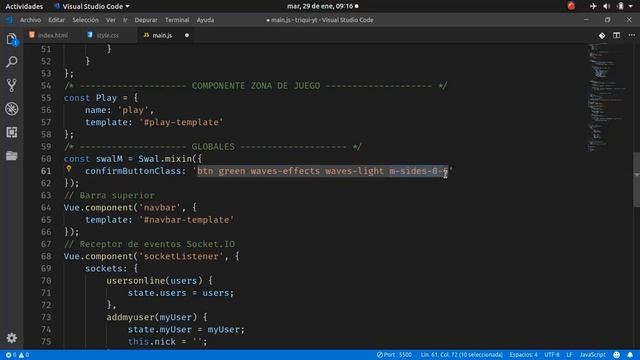
Task: Click 'this.nick' on line 75
Action: tap(151, 342)
